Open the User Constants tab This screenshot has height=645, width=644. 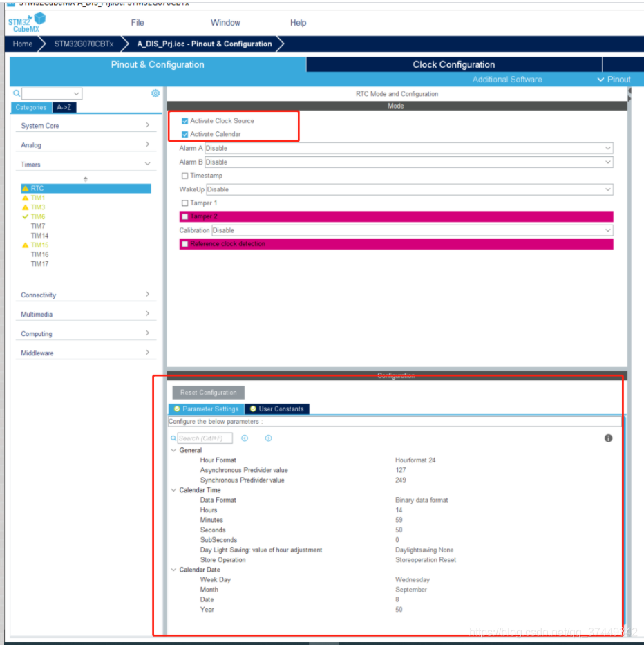tap(277, 409)
